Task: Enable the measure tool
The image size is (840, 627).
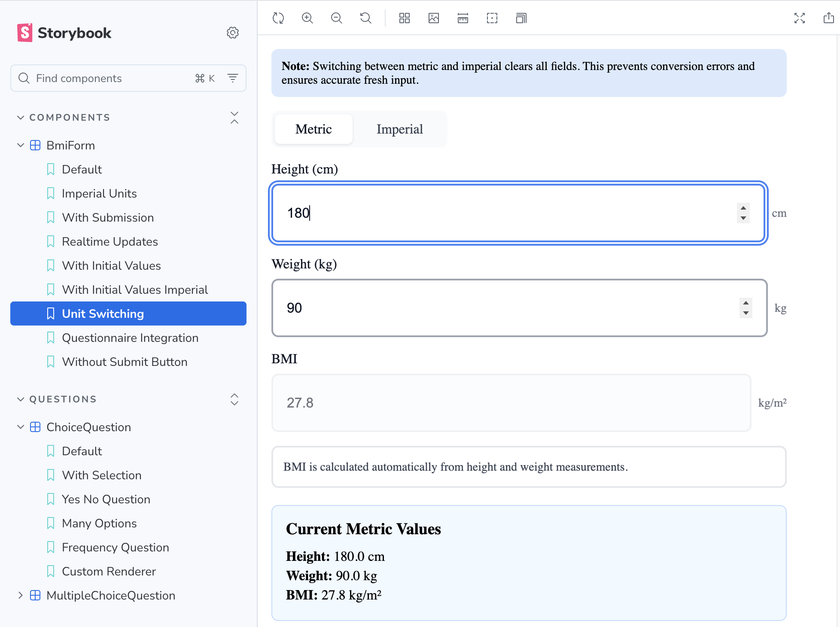Action: coord(463,18)
